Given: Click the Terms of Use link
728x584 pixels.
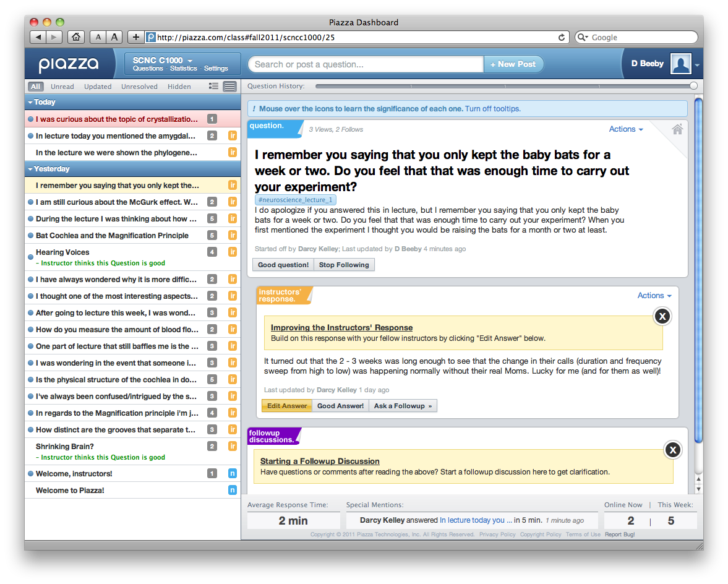Looking at the screenshot, I should click(x=583, y=535).
